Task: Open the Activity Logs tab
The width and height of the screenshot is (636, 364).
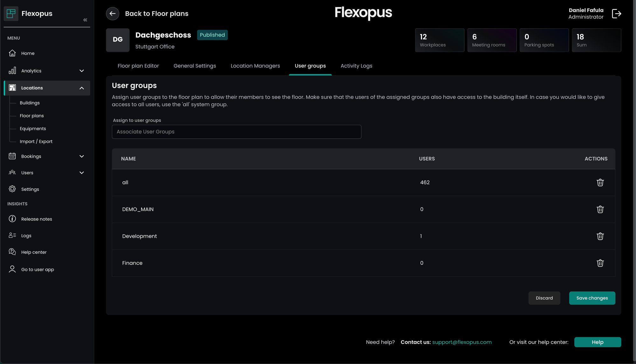Action: [x=356, y=66]
